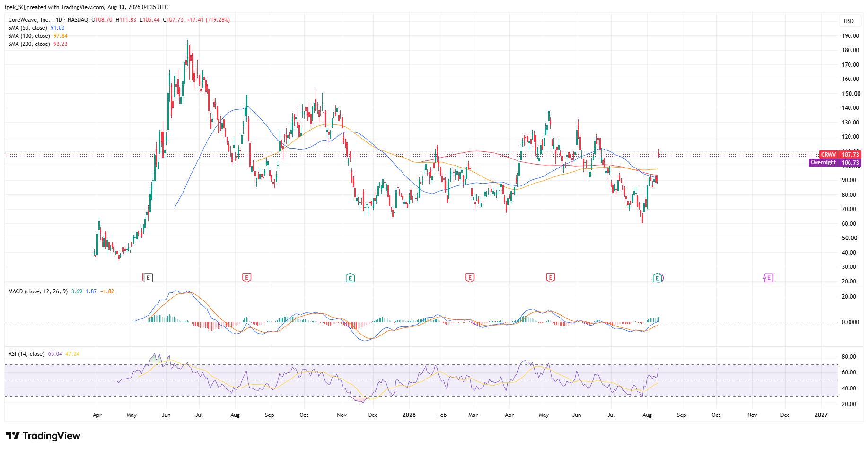
Task: Select the SMA (50, close) legend
Action: click(28, 28)
